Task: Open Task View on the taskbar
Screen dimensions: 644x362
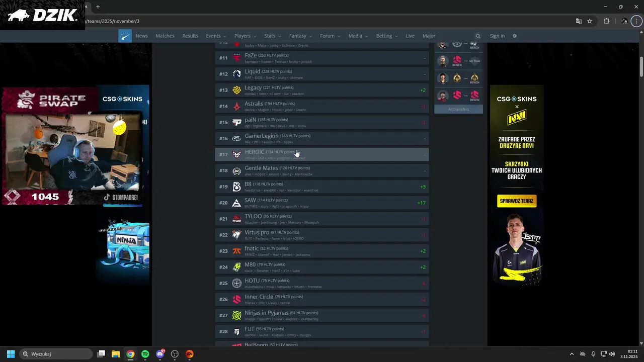Action: [101, 354]
